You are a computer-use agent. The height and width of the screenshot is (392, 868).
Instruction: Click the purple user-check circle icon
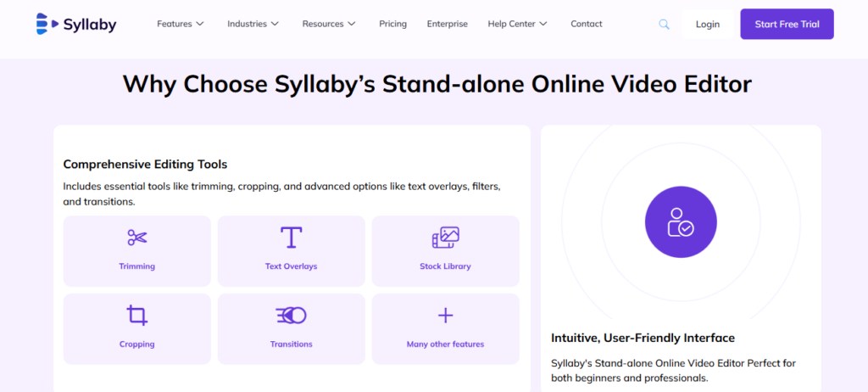[681, 221]
